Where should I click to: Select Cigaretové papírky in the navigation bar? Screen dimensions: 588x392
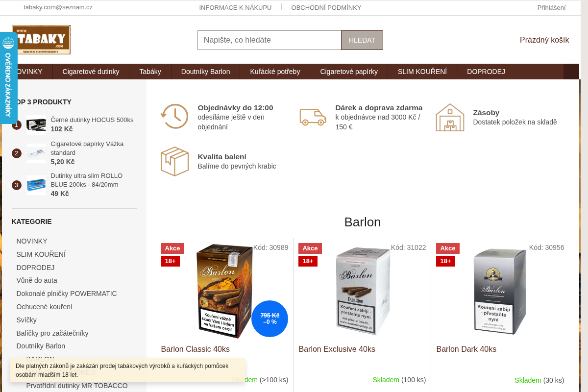coord(349,72)
